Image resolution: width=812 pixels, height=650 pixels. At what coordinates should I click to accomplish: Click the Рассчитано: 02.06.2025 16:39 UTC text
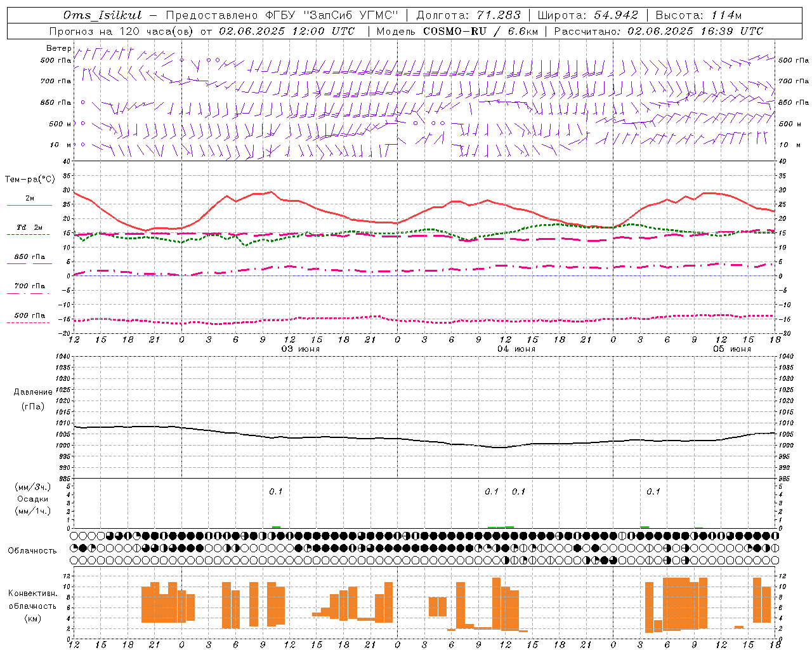(x=658, y=31)
